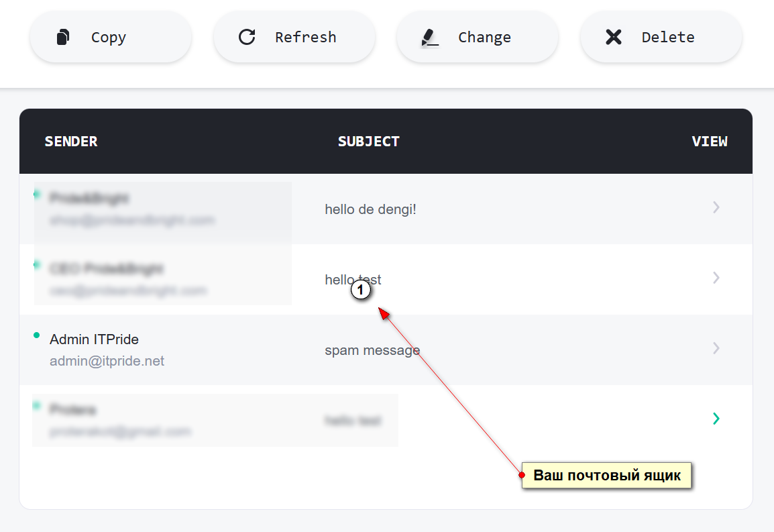Open the 'hello de dengi!' message via chevron
Screen dimensions: 774x532
pos(716,207)
